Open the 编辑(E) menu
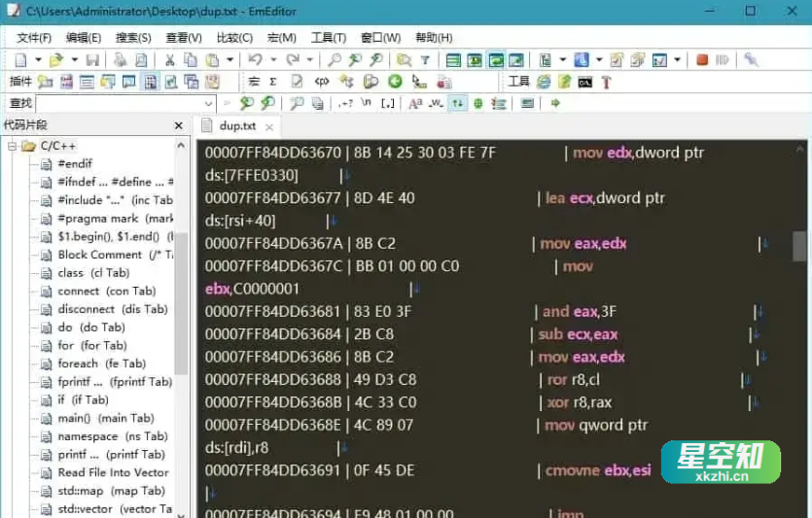This screenshot has width=812, height=518. pos(84,38)
